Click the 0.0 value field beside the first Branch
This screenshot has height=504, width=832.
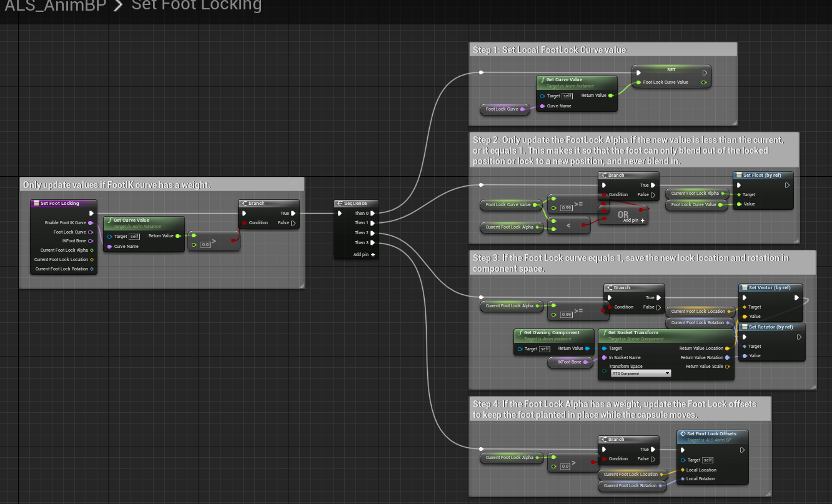click(x=205, y=245)
